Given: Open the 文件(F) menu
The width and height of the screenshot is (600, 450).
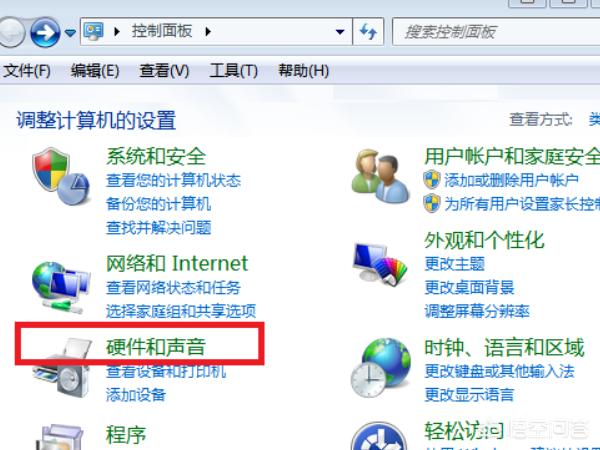Looking at the screenshot, I should tap(27, 71).
